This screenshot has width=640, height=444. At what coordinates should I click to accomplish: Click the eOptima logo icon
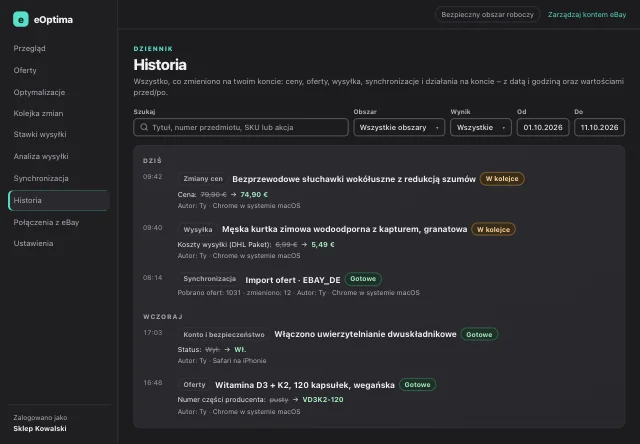coord(21,19)
